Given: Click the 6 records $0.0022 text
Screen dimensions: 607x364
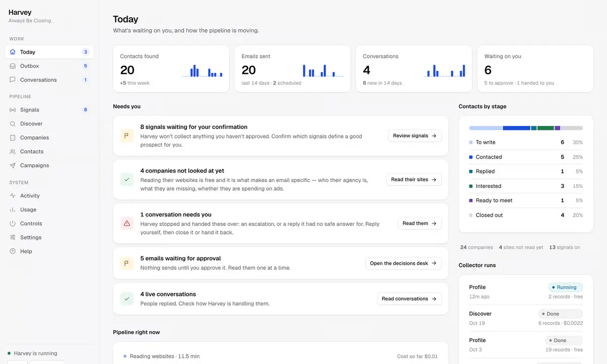Looking at the screenshot, I should tap(560, 323).
